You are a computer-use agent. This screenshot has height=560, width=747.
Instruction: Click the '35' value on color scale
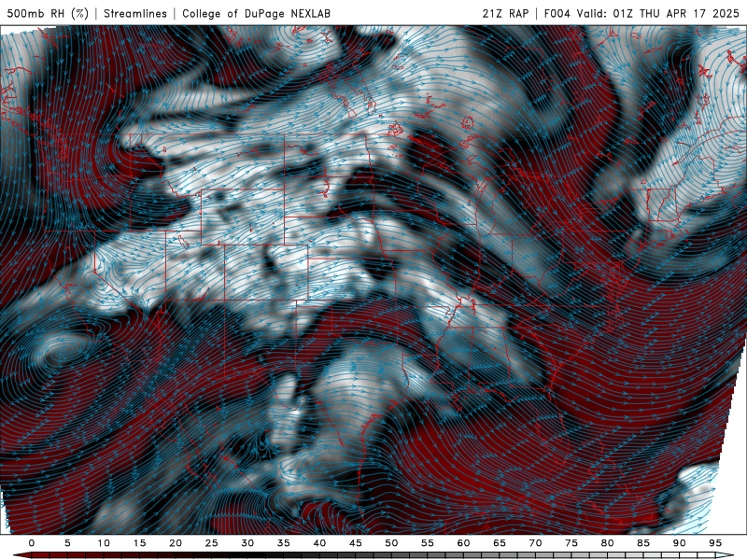pos(284,543)
